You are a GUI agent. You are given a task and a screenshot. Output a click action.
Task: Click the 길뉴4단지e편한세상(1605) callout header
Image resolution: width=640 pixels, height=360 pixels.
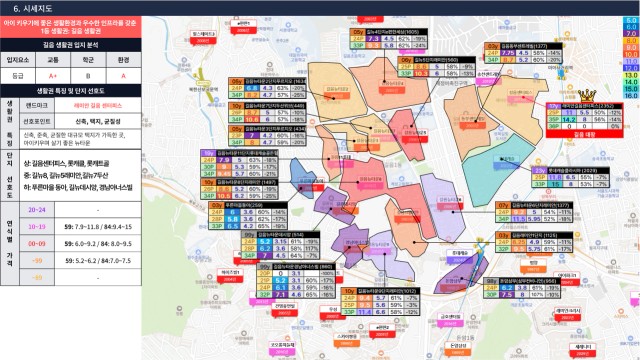pyautogui.click(x=396, y=32)
